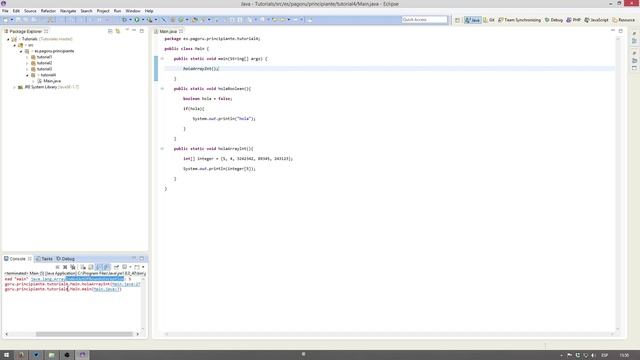Open the Search menu
Screen dimensions: 640x360
pos(86,11)
